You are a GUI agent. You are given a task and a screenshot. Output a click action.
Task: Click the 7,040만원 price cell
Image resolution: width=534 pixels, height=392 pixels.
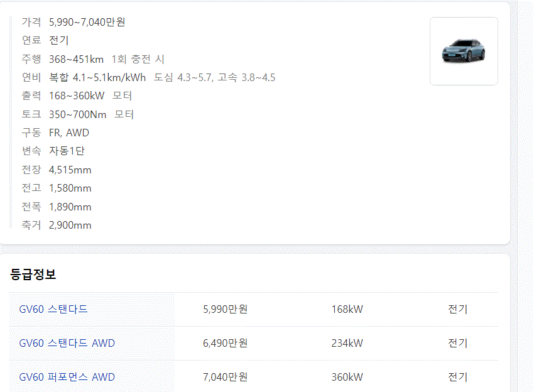(x=226, y=377)
